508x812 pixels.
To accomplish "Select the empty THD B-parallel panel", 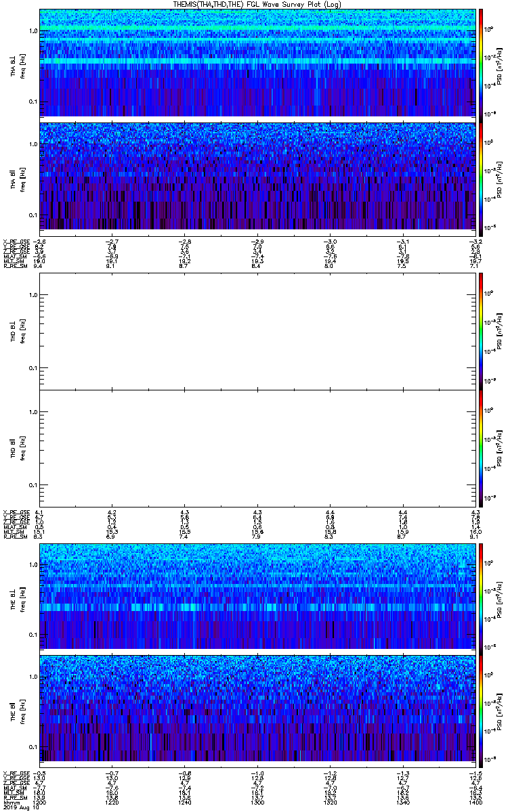I will (x=257, y=447).
